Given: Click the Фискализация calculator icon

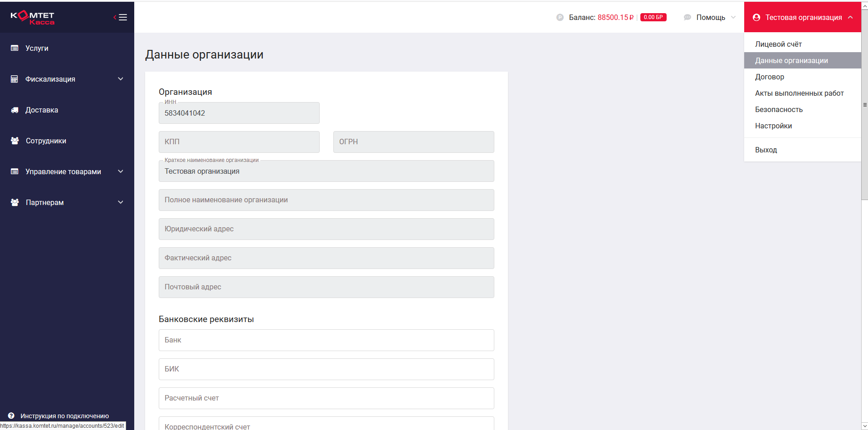Looking at the screenshot, I should 15,79.
